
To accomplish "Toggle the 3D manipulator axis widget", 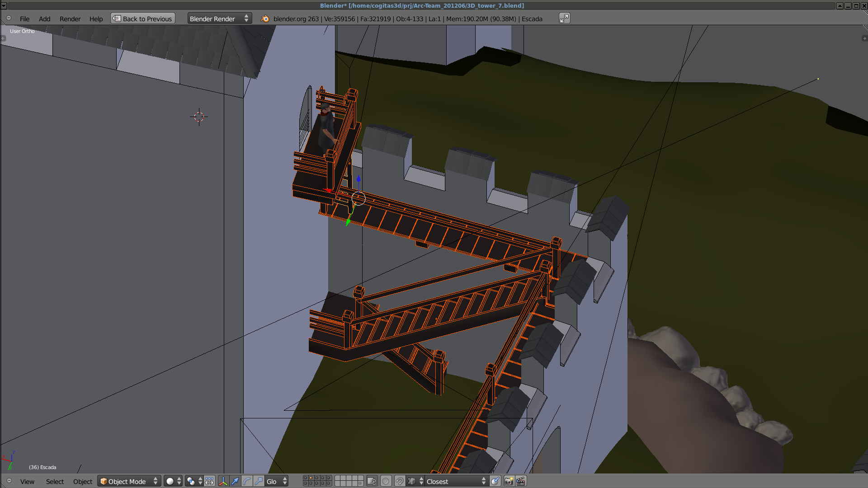I will (223, 481).
